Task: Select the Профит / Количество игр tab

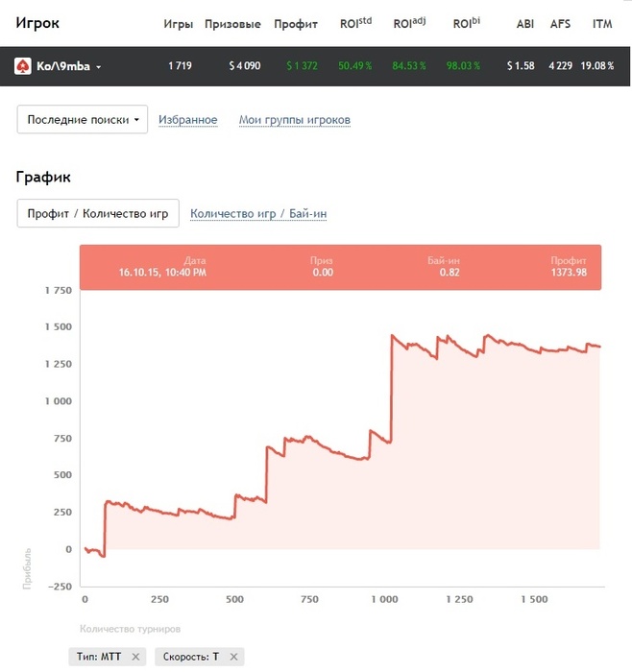Action: point(98,213)
